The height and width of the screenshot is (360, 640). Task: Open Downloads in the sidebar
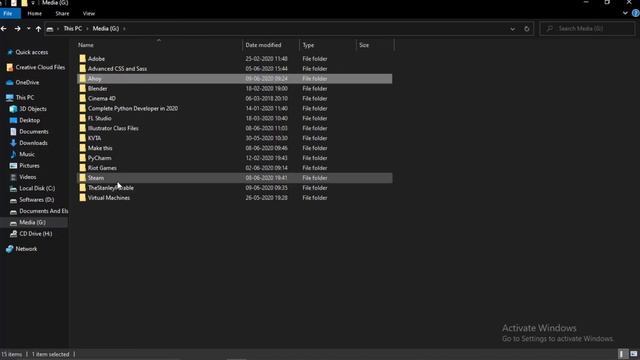click(x=33, y=143)
